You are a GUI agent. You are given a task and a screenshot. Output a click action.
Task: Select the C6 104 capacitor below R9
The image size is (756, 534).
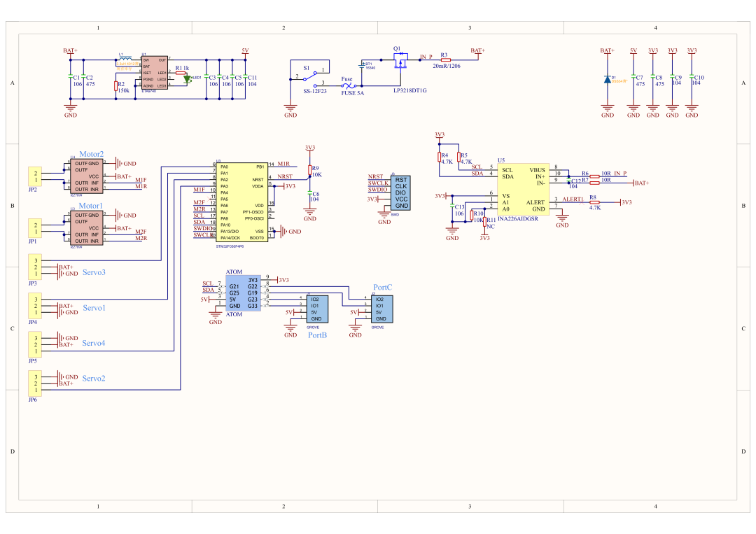[310, 194]
